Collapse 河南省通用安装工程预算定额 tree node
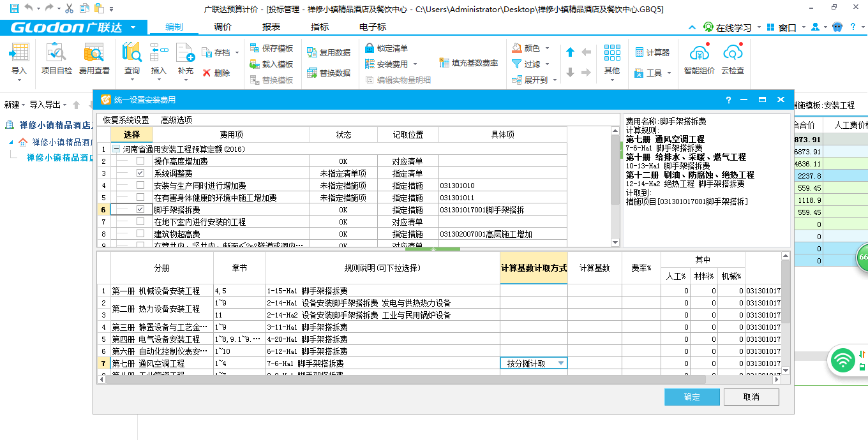868x440 pixels. click(116, 149)
